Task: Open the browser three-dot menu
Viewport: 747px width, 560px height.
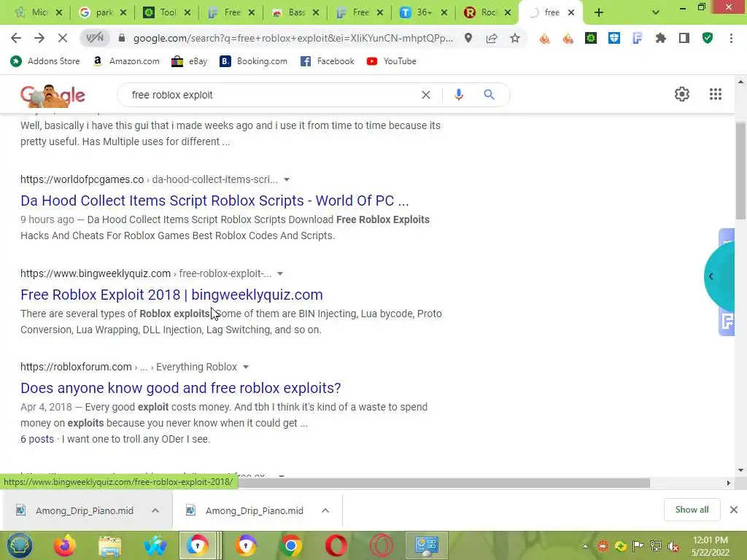Action: [x=731, y=38]
